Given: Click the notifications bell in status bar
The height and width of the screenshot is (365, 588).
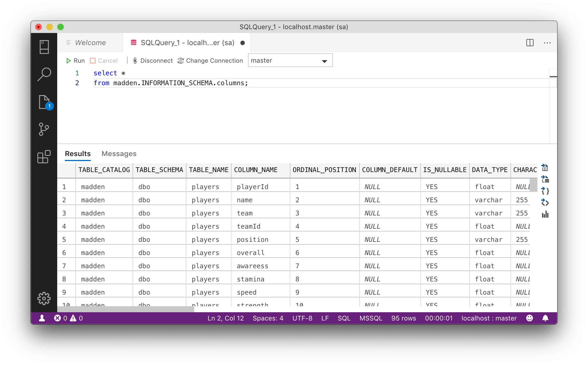Looking at the screenshot, I should point(545,318).
